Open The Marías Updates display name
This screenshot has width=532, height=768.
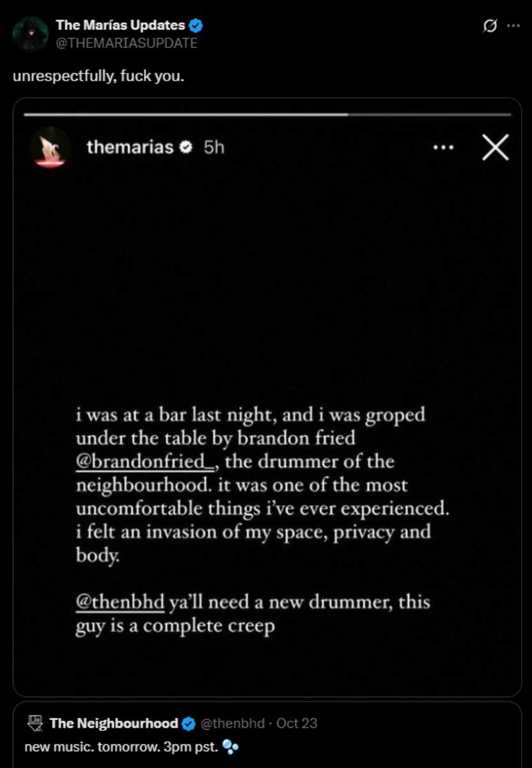click(120, 26)
